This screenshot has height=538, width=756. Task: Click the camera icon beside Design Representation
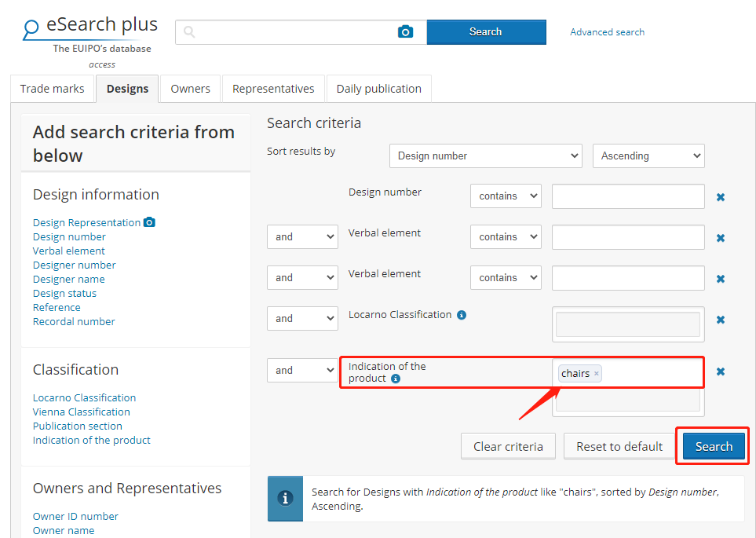click(x=149, y=222)
